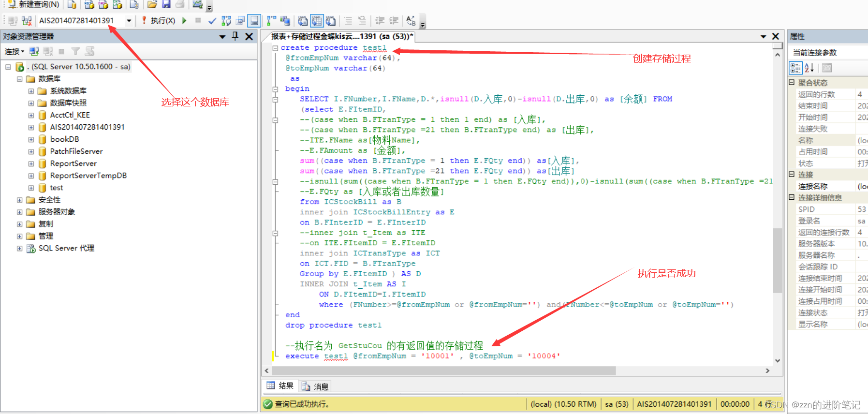Close the query editor tab
Viewport: 868px width, 414px height.
click(x=776, y=36)
